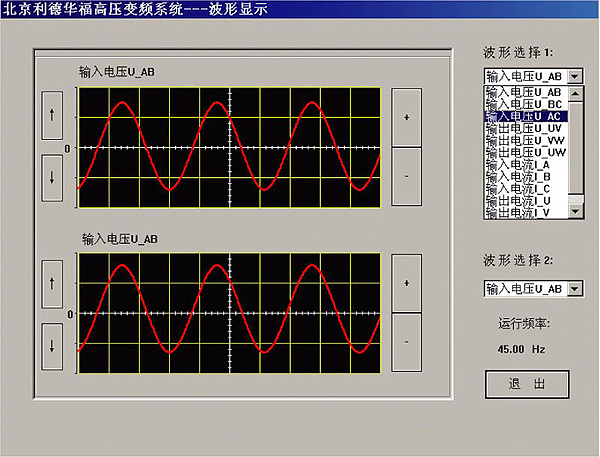Click the list scrollbar's up arrow
This screenshot has height=457, width=600.
(574, 93)
